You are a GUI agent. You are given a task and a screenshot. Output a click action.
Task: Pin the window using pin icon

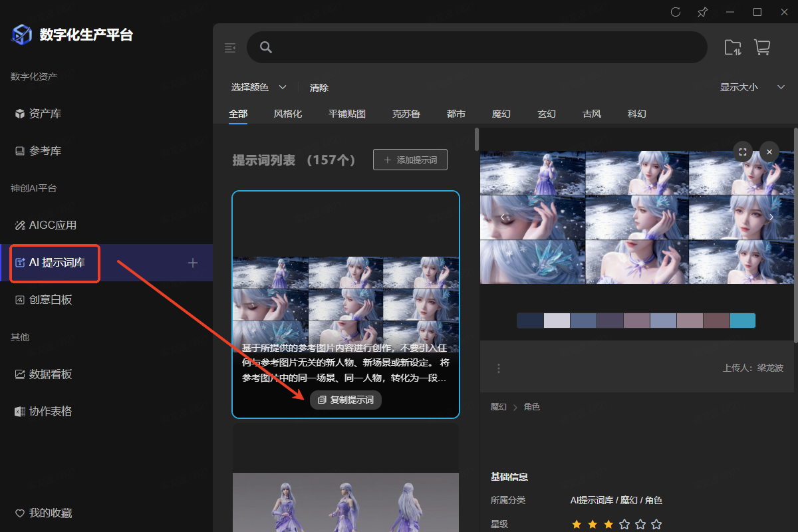click(x=702, y=12)
